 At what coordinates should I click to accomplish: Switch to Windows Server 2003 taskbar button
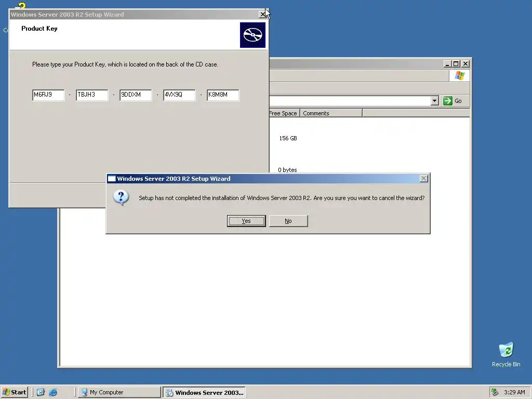pos(204,393)
